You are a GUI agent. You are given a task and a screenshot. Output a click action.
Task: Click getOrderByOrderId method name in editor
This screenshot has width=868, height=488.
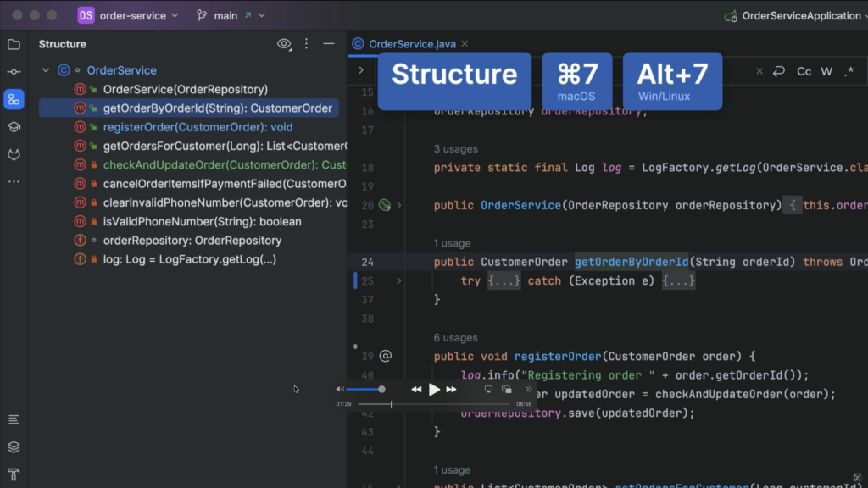pos(632,262)
